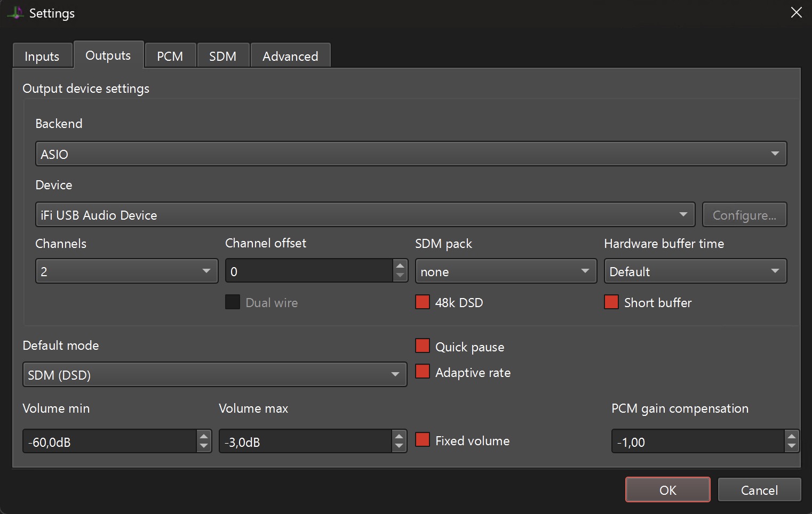Expand the Device dropdown iFi USB Audio Device

(365, 214)
